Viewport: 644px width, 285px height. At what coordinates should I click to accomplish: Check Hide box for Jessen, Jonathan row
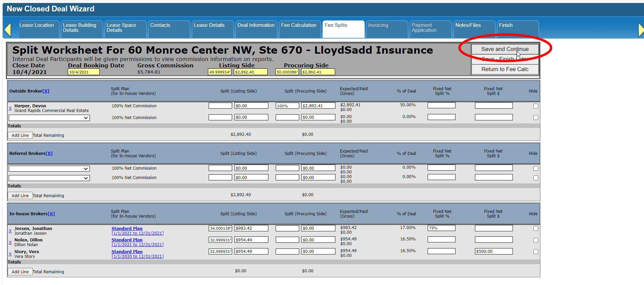click(536, 228)
